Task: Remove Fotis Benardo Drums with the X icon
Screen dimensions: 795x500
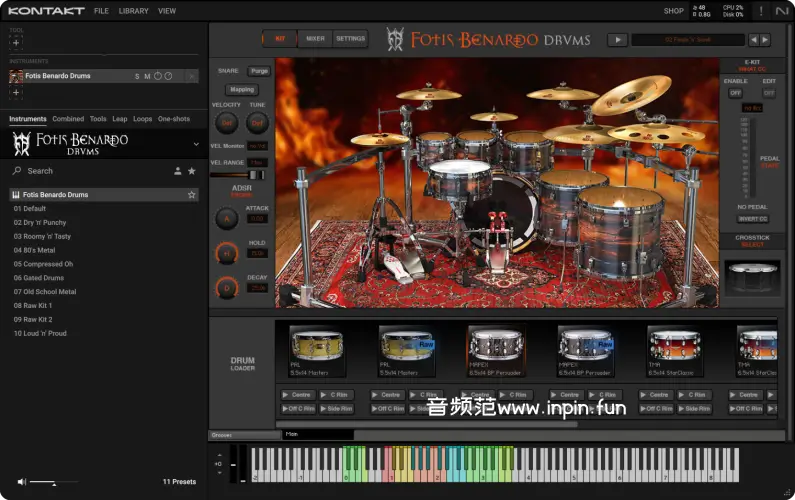Action: click(x=192, y=76)
